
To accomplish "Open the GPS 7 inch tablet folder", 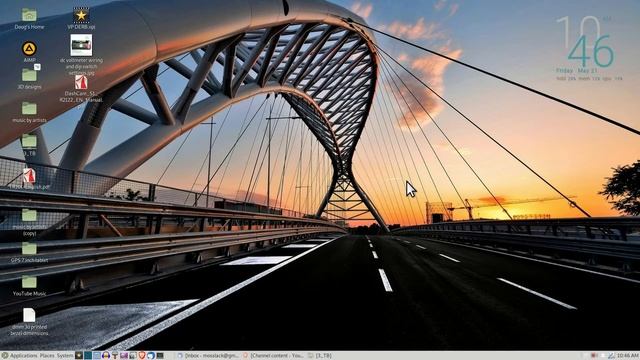I will click(x=29, y=249).
